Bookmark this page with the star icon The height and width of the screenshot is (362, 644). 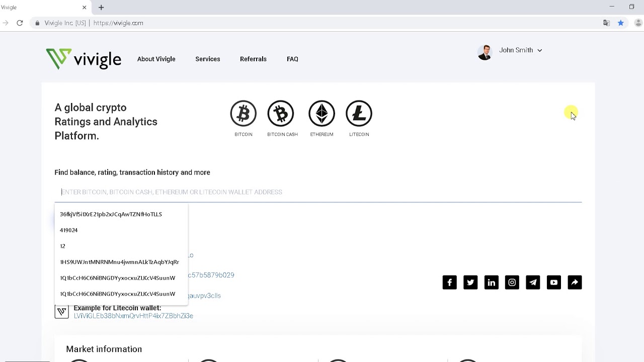click(x=621, y=23)
